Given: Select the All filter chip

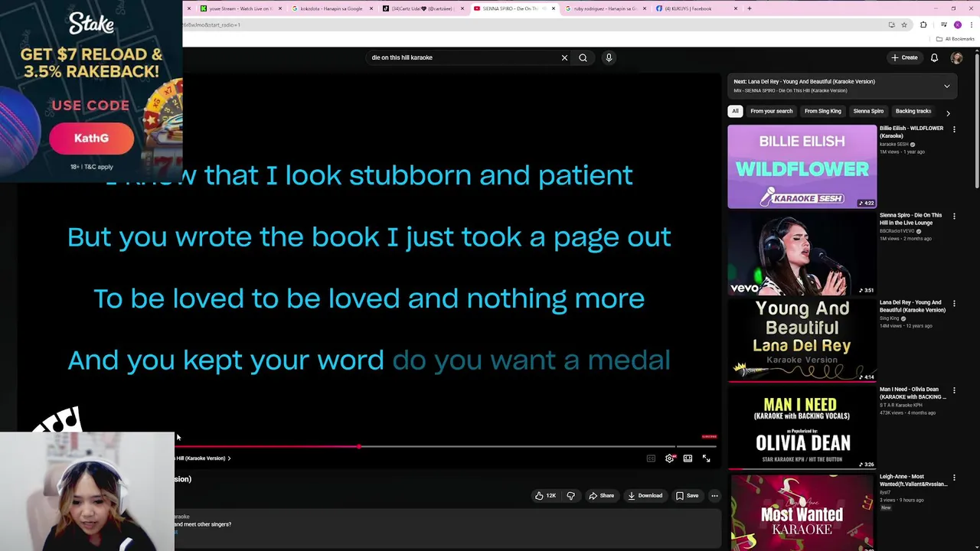Looking at the screenshot, I should [735, 111].
